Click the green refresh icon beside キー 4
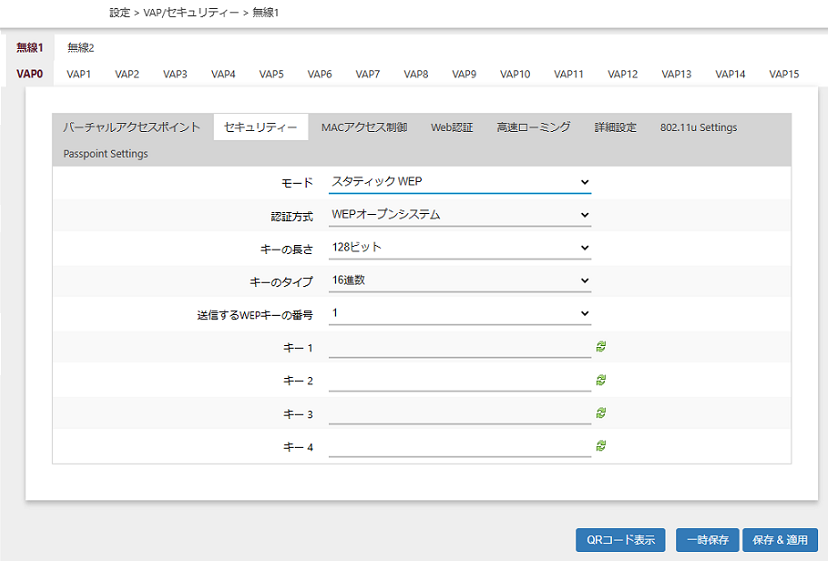Screen dimensions: 828x561 [602, 446]
